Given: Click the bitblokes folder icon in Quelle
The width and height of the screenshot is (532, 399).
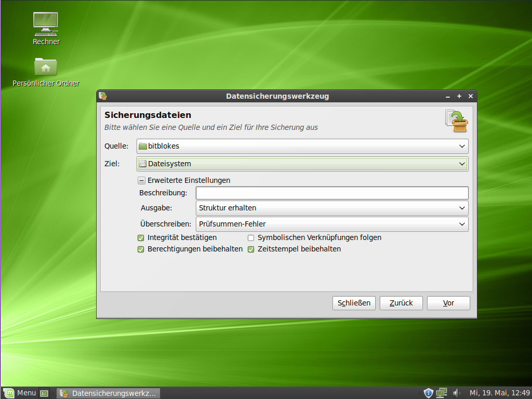Looking at the screenshot, I should pos(143,146).
